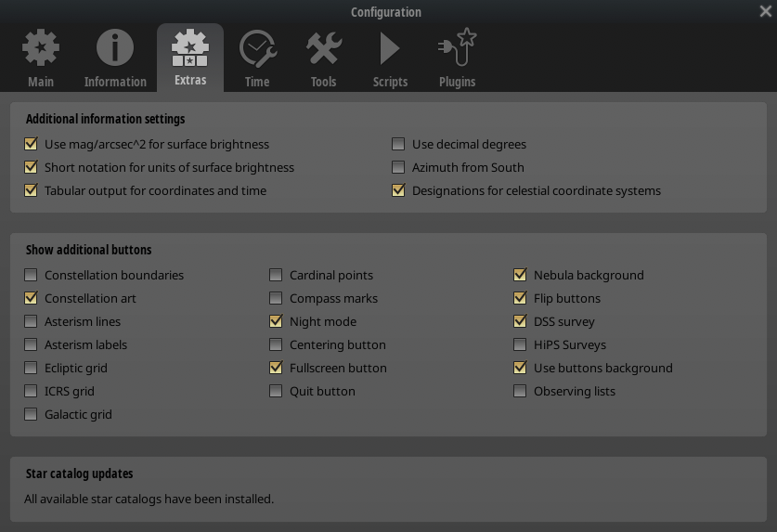Open the Scripts play-arrow icon

point(390,48)
